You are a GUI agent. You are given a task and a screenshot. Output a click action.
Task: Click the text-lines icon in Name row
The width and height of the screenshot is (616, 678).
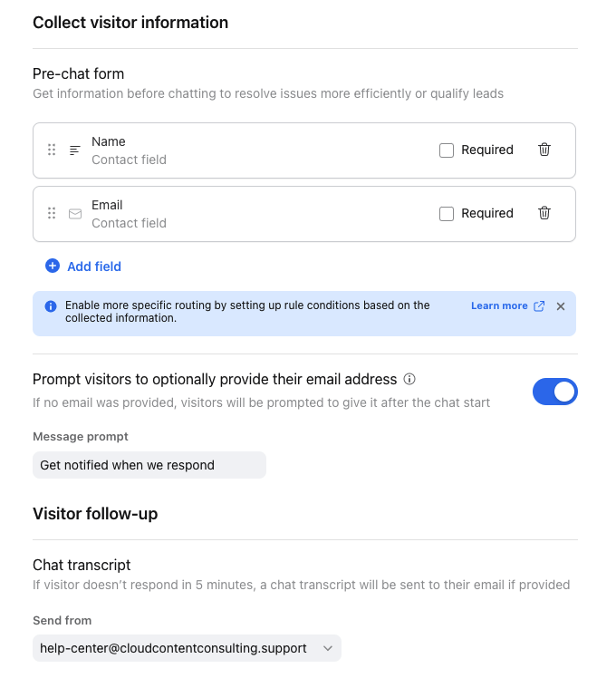(x=75, y=150)
